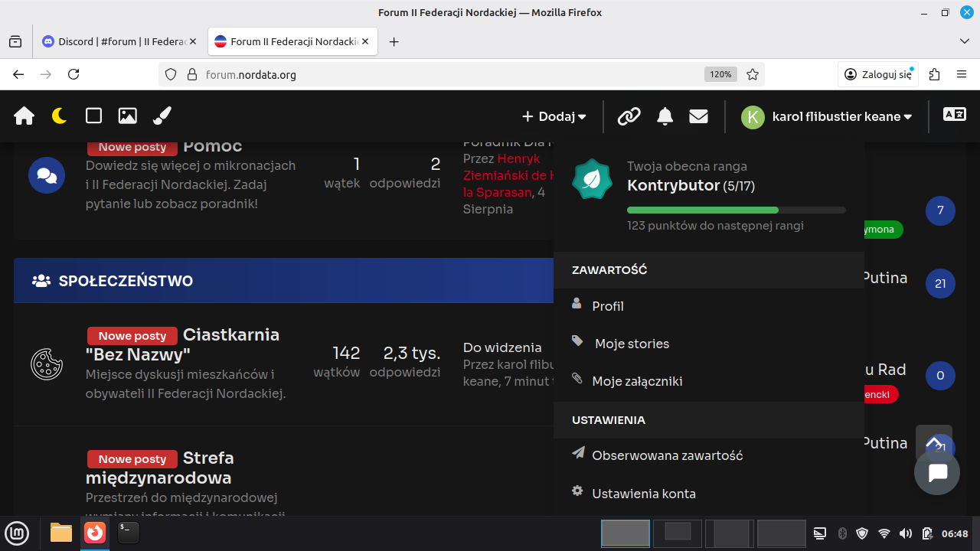
Task: Open the Dodaj dropdown menu
Action: [x=554, y=117]
